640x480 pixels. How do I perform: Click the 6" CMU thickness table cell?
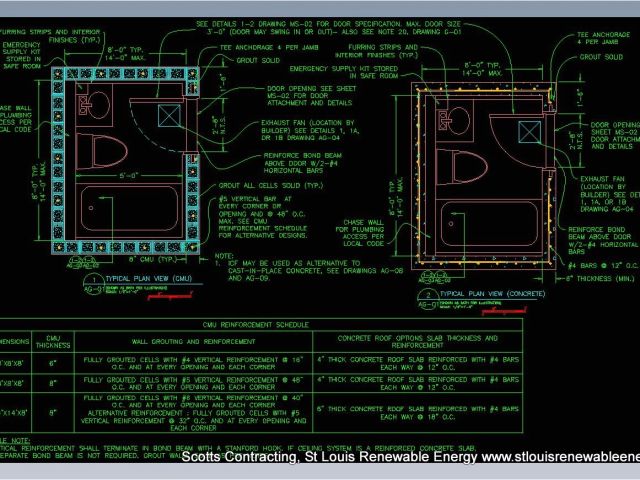click(54, 362)
